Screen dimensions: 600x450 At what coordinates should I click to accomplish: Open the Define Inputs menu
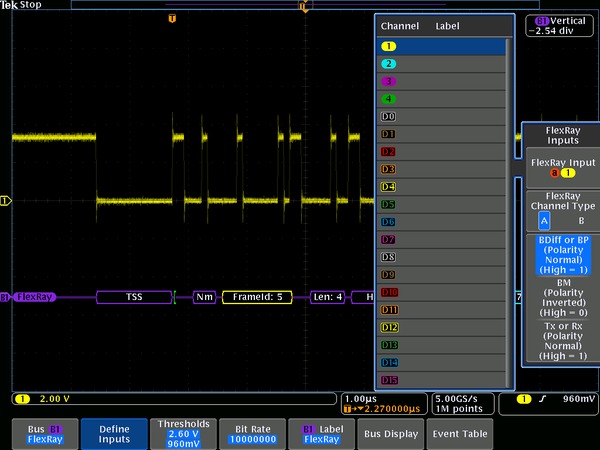pyautogui.click(x=113, y=432)
